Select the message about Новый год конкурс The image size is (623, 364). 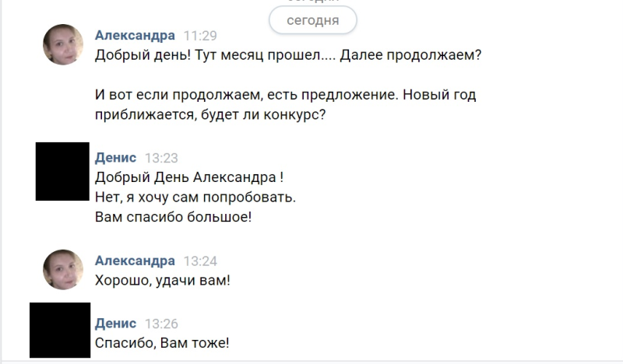[285, 105]
